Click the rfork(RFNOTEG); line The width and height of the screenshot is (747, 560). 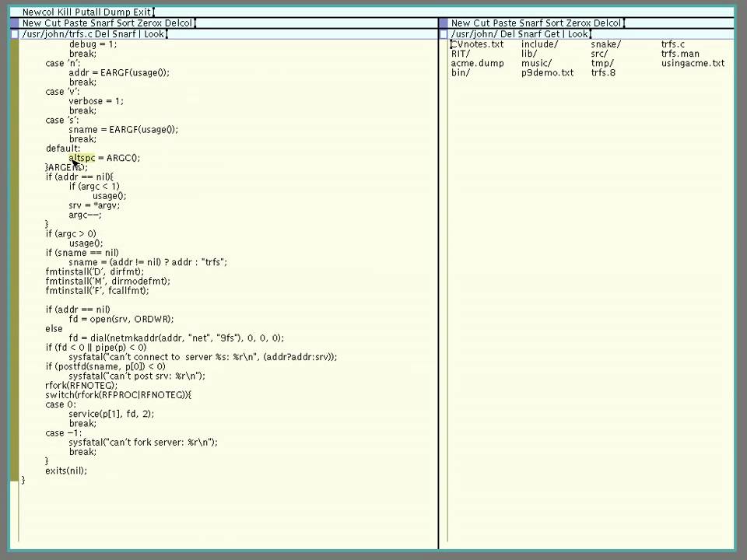click(82, 386)
